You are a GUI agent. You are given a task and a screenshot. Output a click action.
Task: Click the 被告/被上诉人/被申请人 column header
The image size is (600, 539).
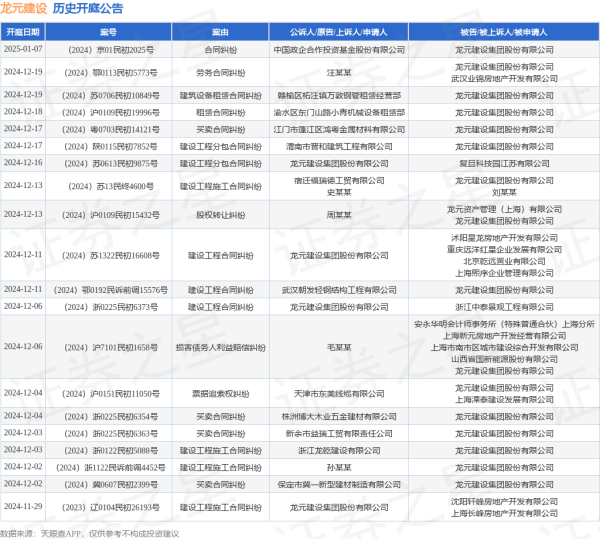(x=504, y=32)
